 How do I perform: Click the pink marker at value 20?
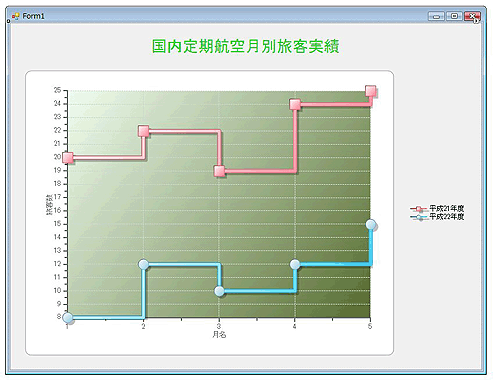[x=68, y=158]
